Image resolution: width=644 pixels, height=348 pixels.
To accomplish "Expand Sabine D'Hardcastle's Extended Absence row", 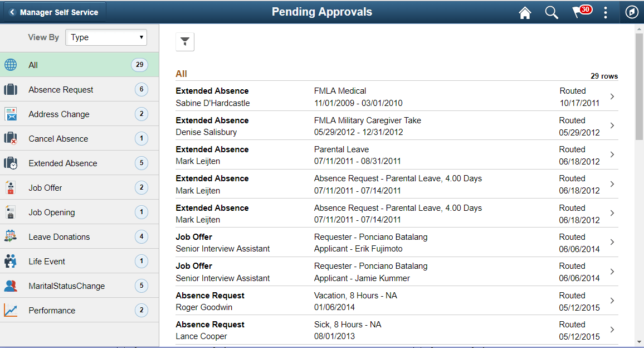I will pos(612,96).
